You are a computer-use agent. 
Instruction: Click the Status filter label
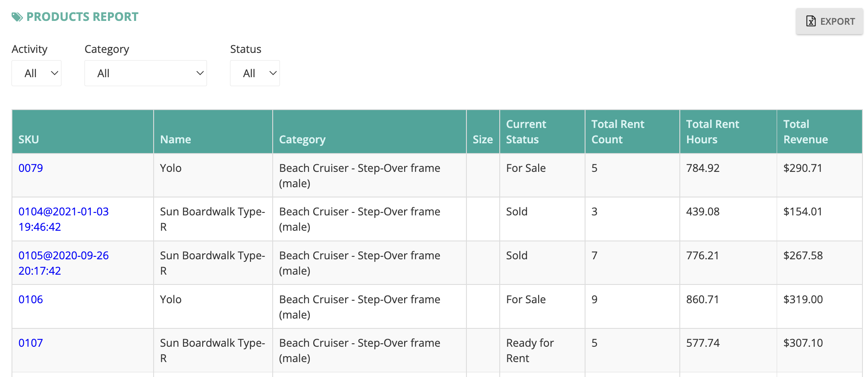(246, 49)
